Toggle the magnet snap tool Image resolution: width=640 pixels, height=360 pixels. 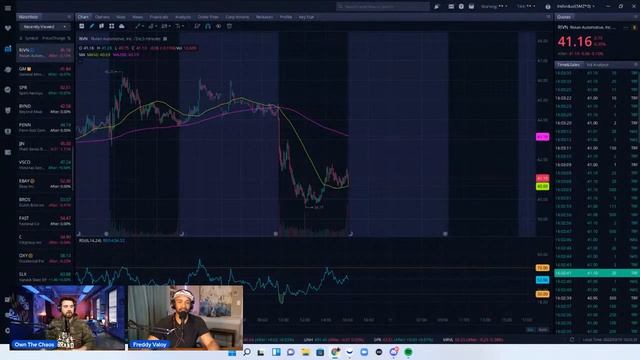tap(208, 26)
